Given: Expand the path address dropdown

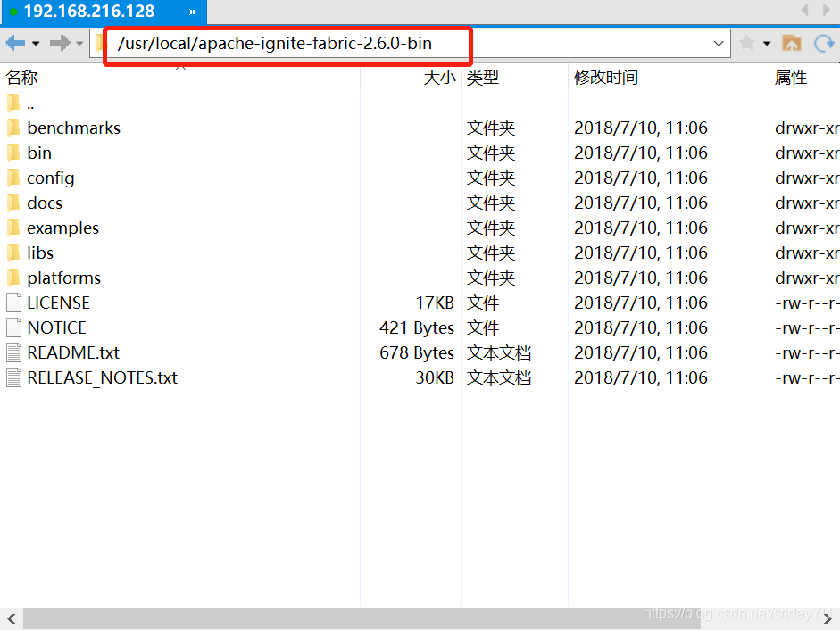Looking at the screenshot, I should 719,44.
